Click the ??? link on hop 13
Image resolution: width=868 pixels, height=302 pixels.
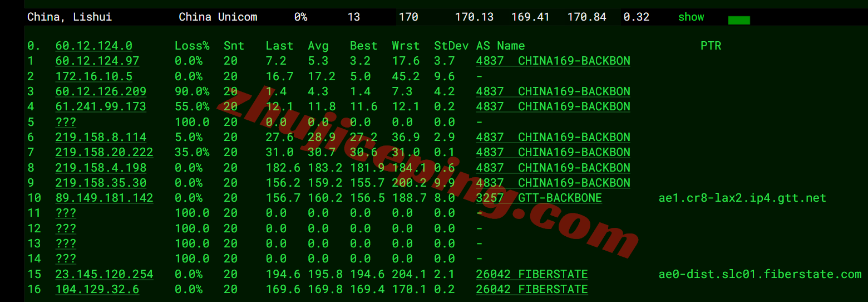pyautogui.click(x=66, y=243)
